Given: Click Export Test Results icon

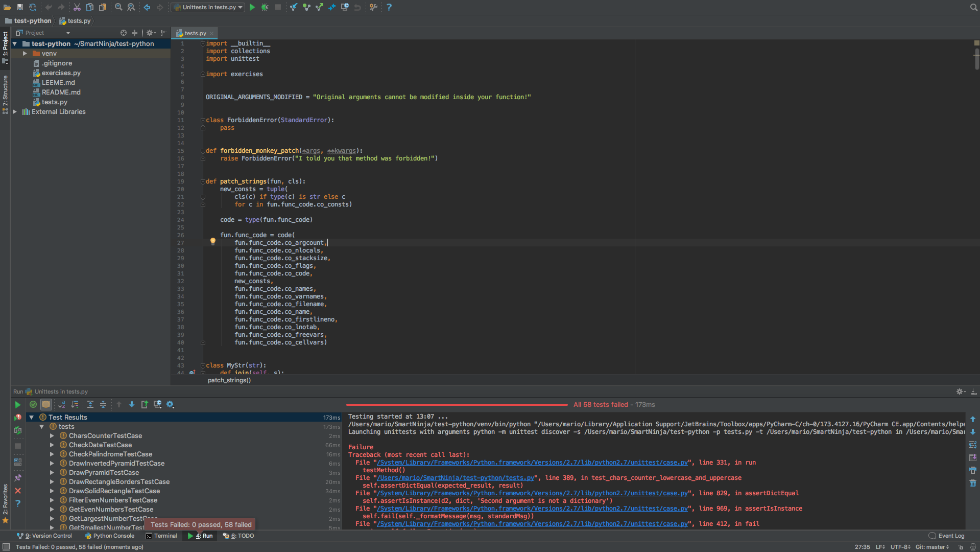Looking at the screenshot, I should click(145, 404).
